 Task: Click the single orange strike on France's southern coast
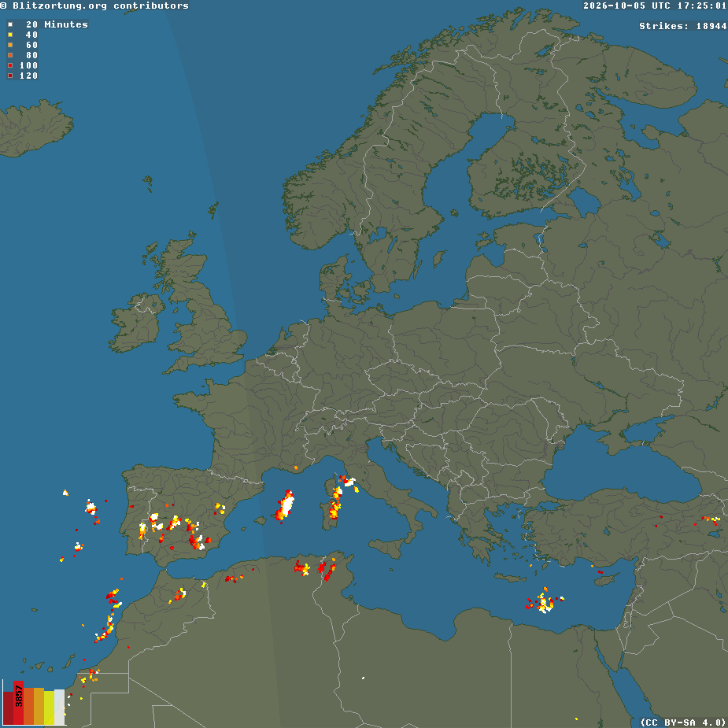click(296, 467)
